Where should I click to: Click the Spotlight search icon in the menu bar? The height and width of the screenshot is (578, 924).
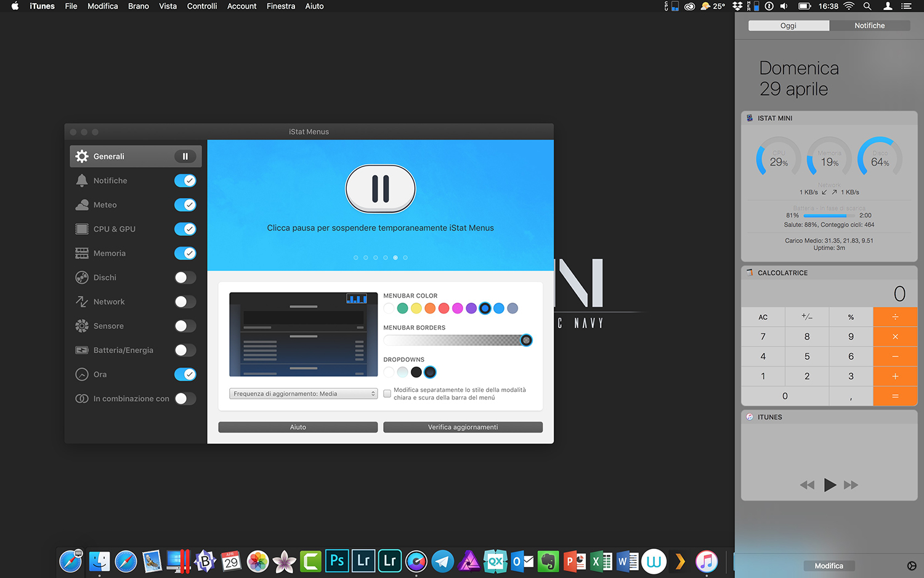pos(867,6)
